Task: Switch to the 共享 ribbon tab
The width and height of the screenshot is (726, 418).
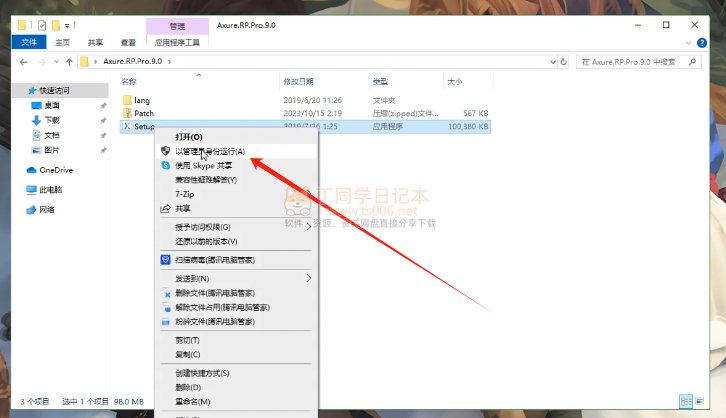Action: 95,42
